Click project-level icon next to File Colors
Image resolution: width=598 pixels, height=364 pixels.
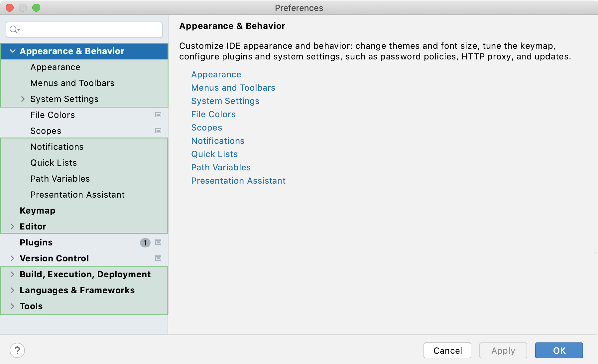(158, 115)
